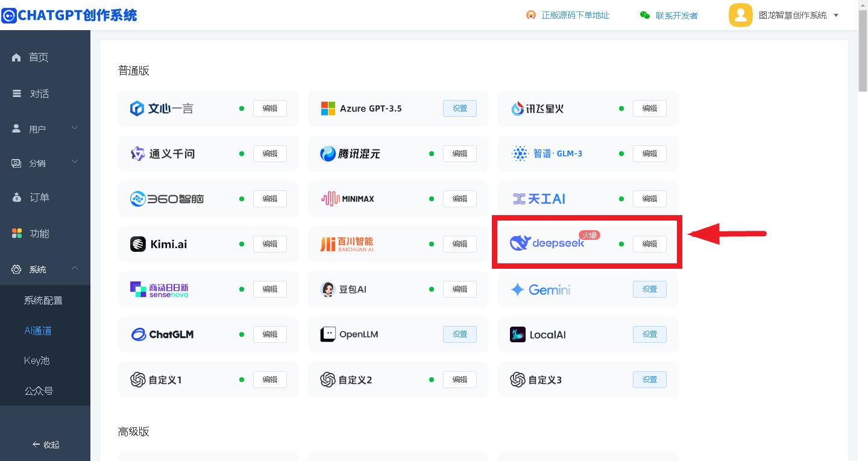Click the deepseek whale logo

520,243
